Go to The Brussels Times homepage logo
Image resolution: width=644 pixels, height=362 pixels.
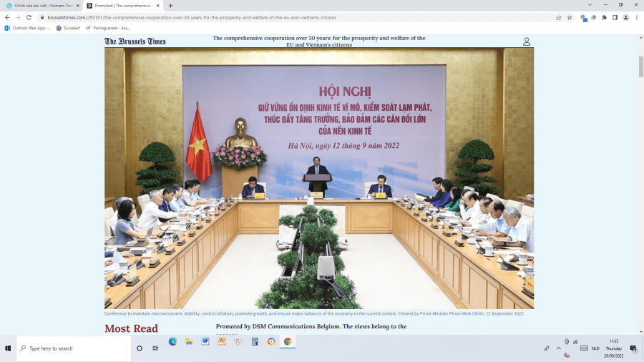tap(135, 41)
